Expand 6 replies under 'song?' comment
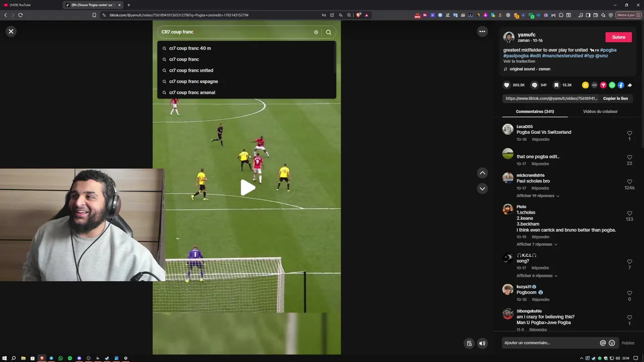644x362 pixels. pos(537,276)
